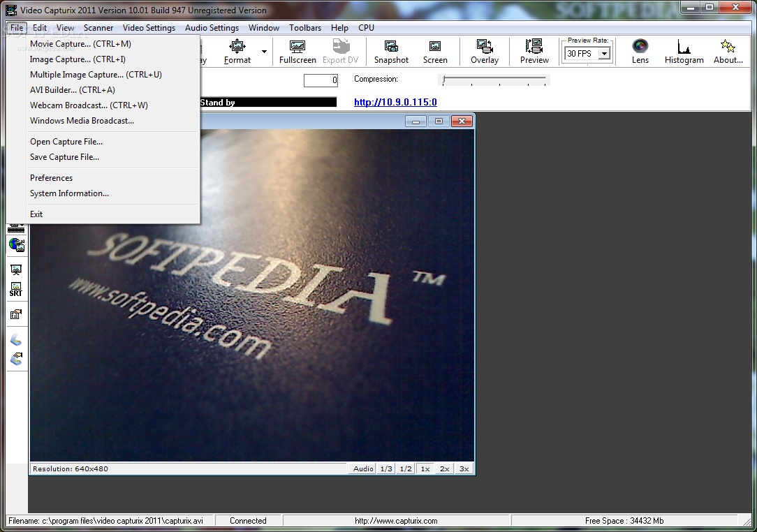This screenshot has height=532, width=757.
Task: Open the Edit menu
Action: tap(40, 28)
